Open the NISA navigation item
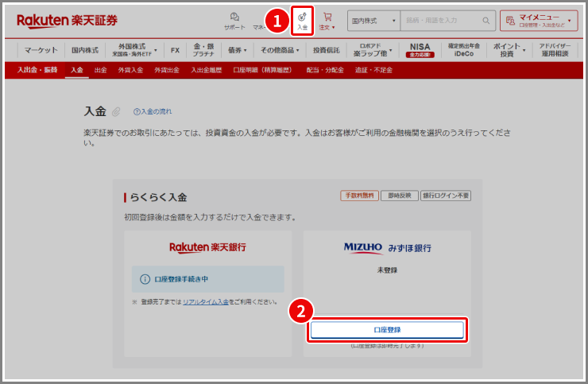 click(420, 50)
